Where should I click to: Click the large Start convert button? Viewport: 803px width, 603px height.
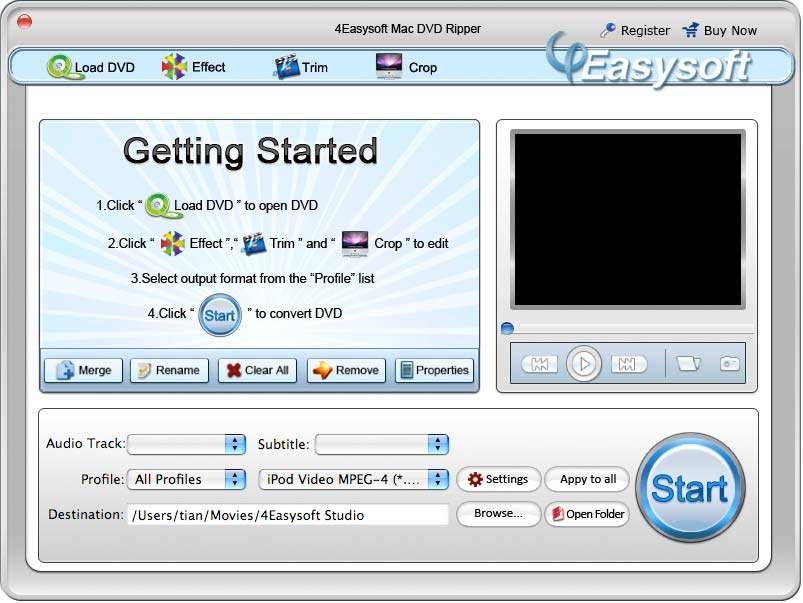coord(690,488)
